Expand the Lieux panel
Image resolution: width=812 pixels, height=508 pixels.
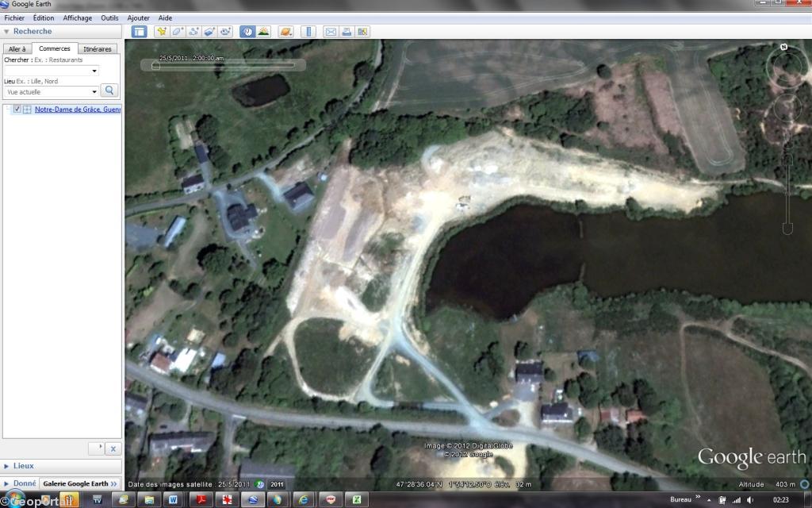24,466
